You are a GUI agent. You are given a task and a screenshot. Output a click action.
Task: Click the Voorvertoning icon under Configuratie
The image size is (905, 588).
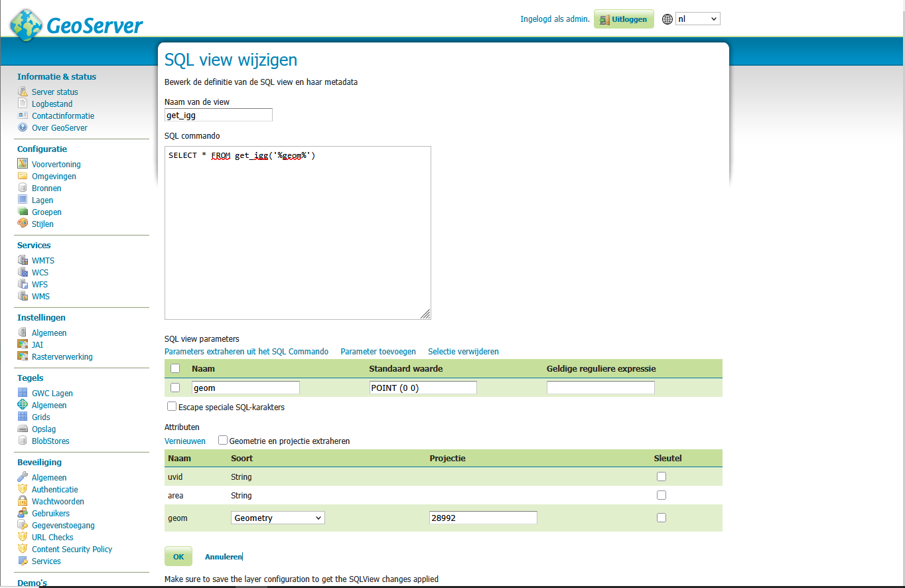[x=23, y=164]
